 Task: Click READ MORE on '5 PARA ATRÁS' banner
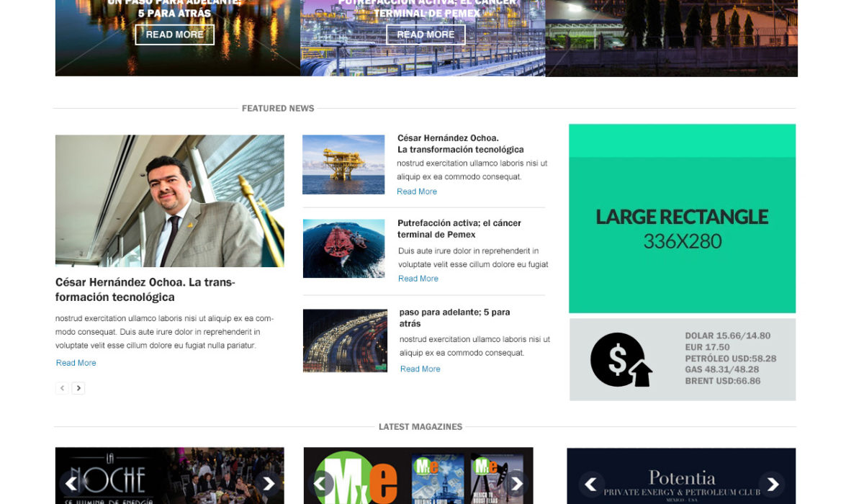[175, 35]
